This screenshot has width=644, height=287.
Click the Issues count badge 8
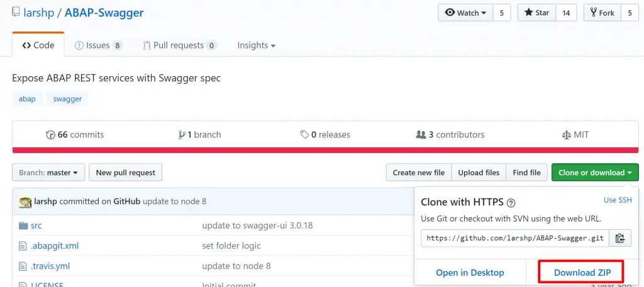(117, 46)
